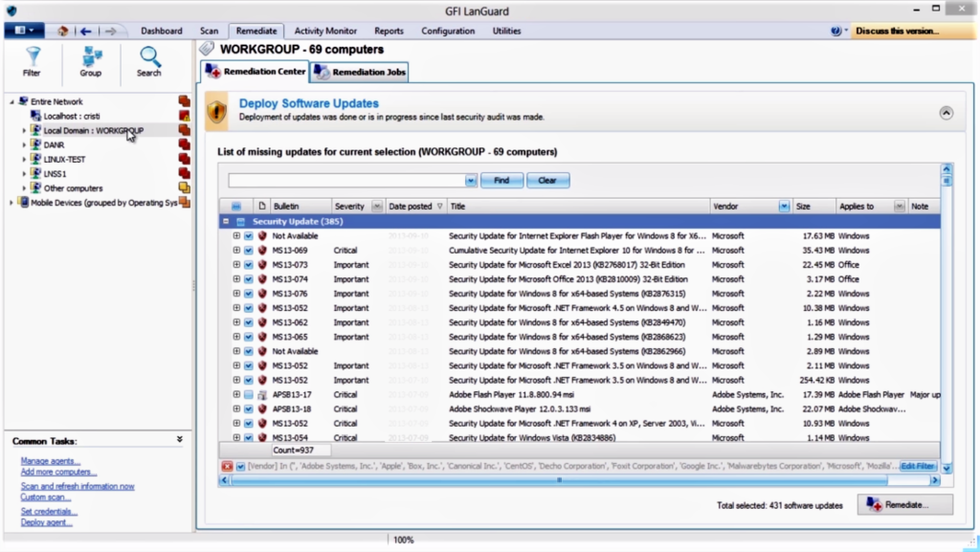Open the Dashboard menu tab

pyautogui.click(x=161, y=31)
